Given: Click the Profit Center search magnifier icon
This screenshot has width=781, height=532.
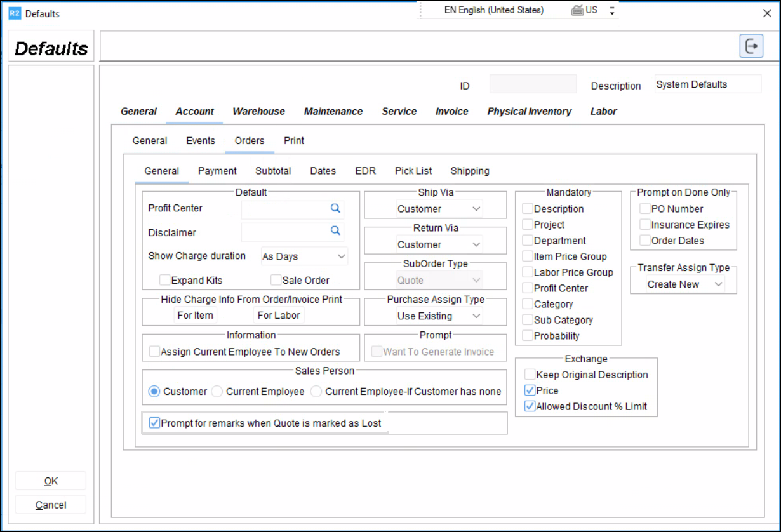Looking at the screenshot, I should (335, 208).
